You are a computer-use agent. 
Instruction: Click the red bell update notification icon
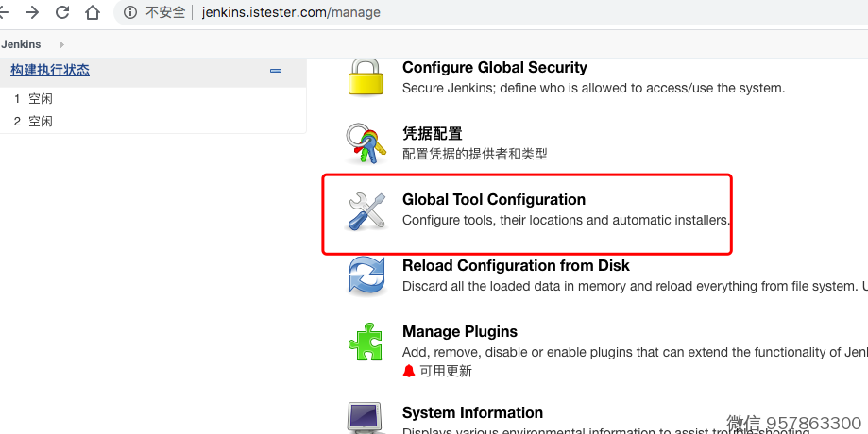pyautogui.click(x=409, y=371)
